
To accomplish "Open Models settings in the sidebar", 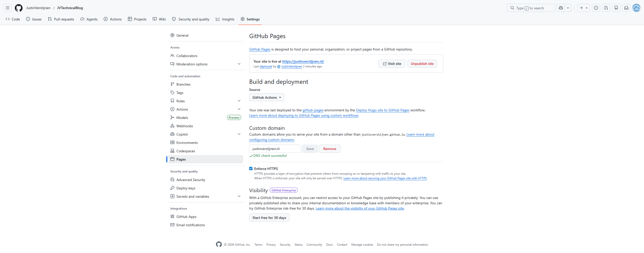I will point(206,118).
